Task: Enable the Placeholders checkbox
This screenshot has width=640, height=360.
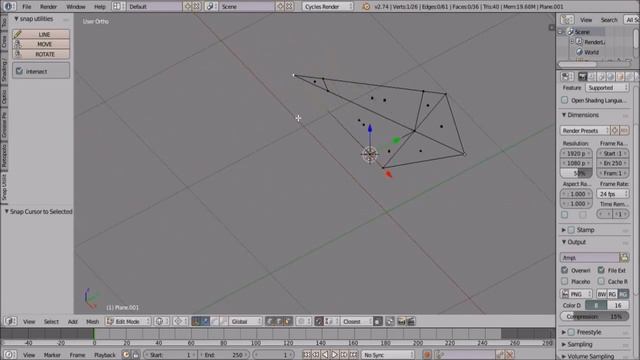Action: (x=564, y=281)
